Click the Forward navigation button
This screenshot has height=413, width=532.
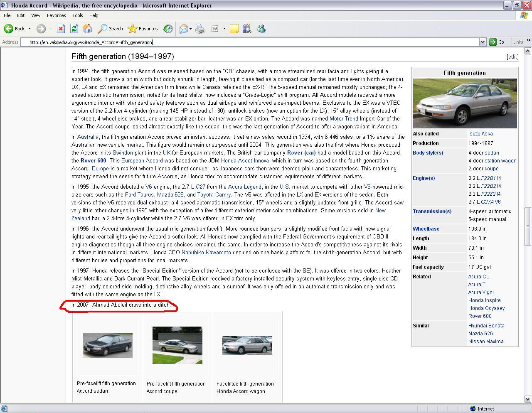point(41,29)
